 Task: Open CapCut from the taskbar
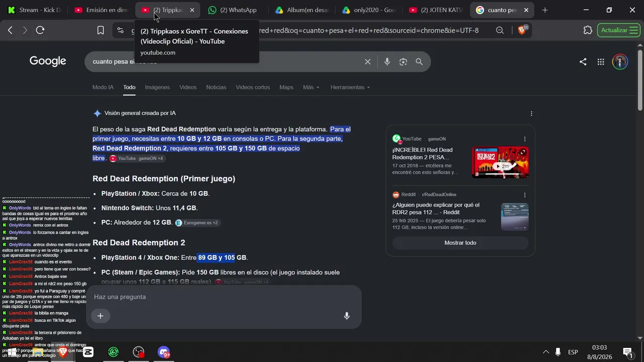88,352
